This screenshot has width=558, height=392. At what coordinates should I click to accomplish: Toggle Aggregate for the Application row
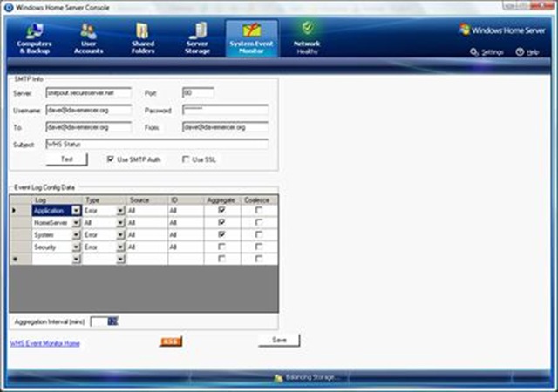tap(221, 210)
